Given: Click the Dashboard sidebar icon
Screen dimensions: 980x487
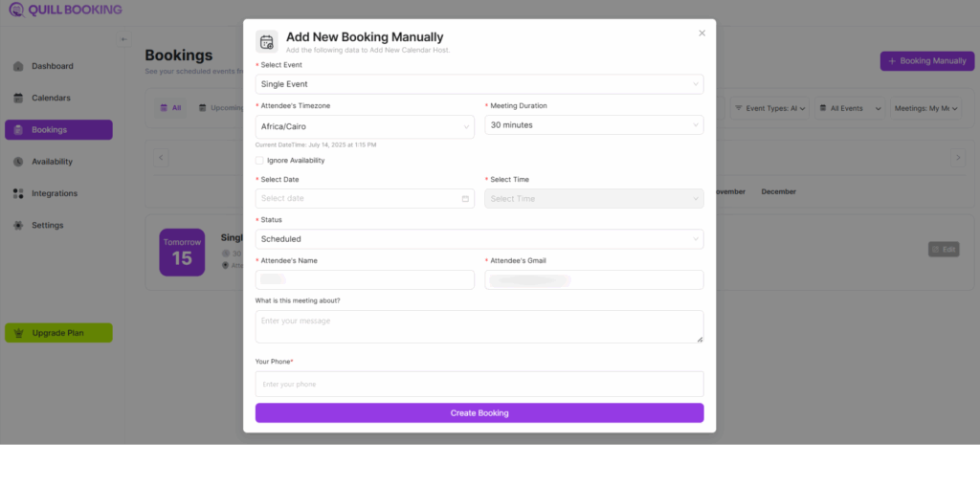Looking at the screenshot, I should [x=18, y=66].
